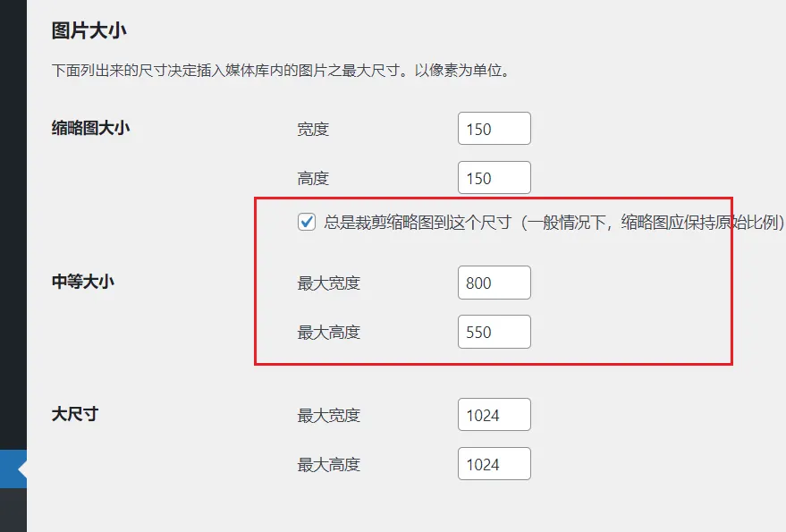This screenshot has width=786, height=532.
Task: Click the 最大高度 label in 大尺寸 row
Action: click(329, 465)
